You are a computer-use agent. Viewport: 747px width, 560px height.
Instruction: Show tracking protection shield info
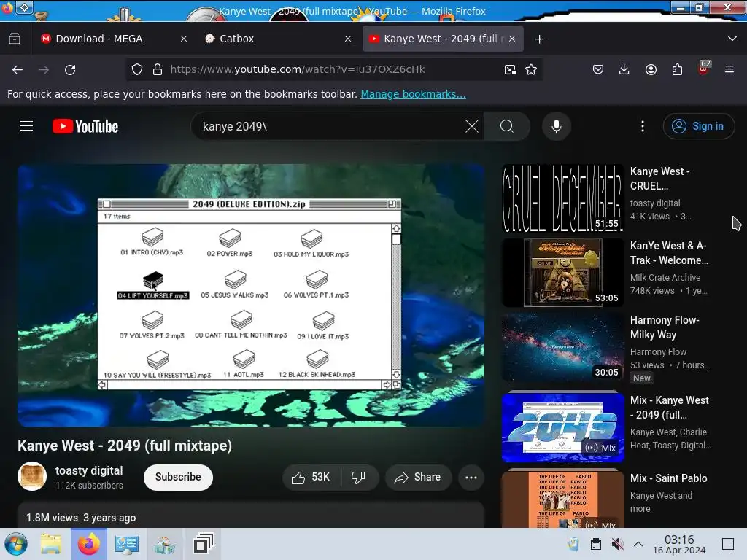click(x=137, y=69)
